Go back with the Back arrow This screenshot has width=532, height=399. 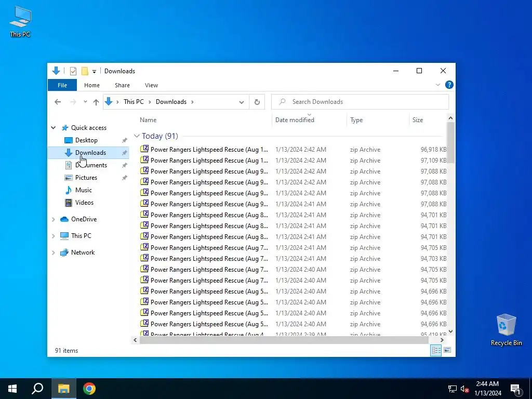[58, 102]
